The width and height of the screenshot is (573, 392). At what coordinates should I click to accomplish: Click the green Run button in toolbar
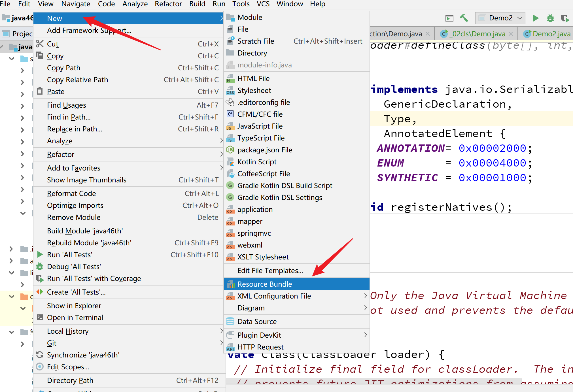click(536, 18)
